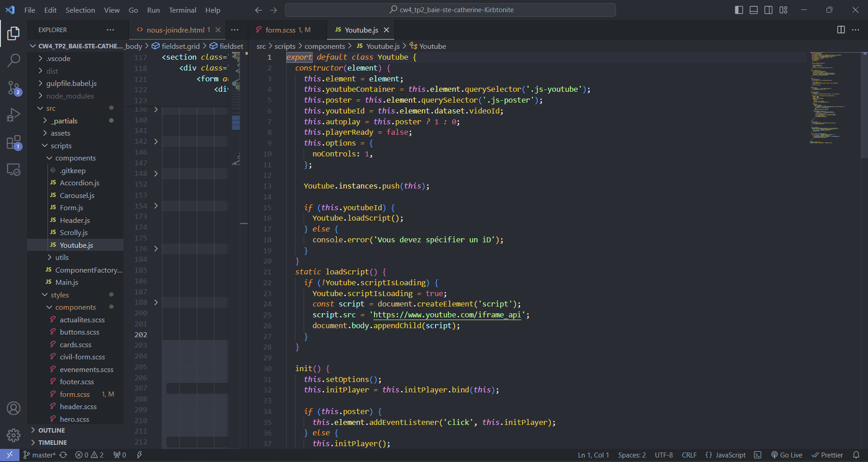This screenshot has width=868, height=462.
Task: Open the lightning bolt status bar item
Action: point(139,455)
